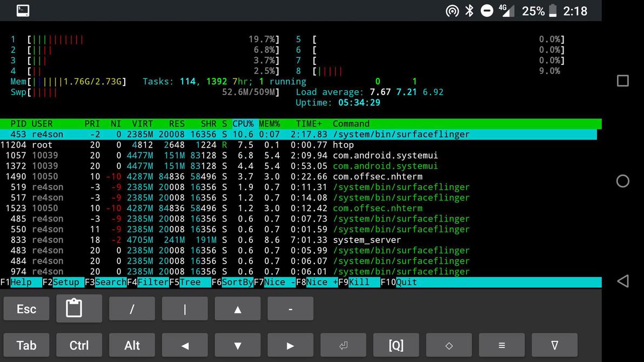This screenshot has width=644, height=362.
Task: Click the Mem usage meter
Action: coord(68,81)
